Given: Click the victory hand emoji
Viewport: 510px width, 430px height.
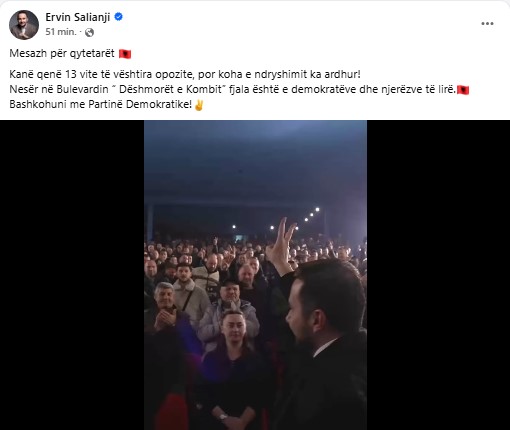Looking at the screenshot, I should click(x=199, y=105).
